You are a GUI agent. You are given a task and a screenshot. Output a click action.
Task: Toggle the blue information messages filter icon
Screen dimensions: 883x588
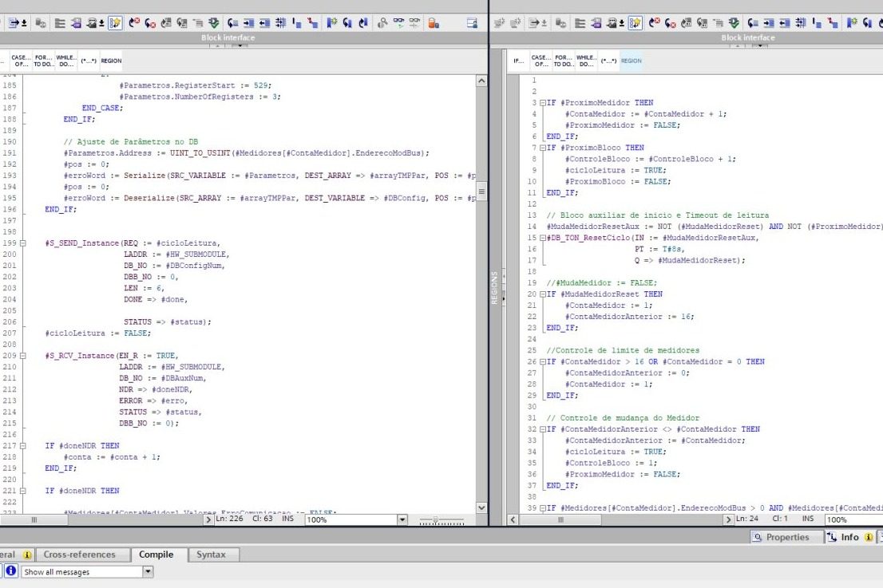[10, 571]
